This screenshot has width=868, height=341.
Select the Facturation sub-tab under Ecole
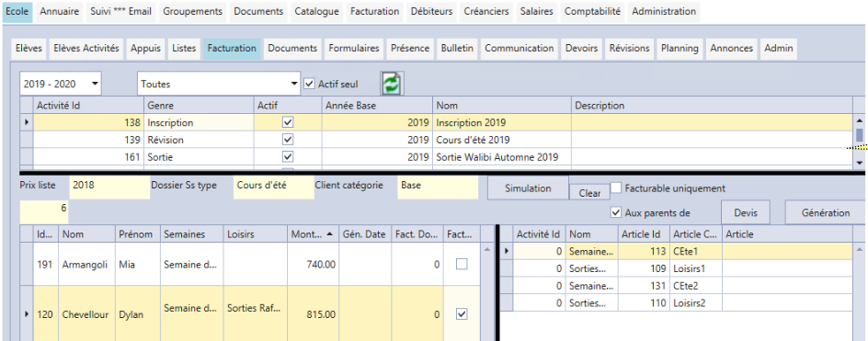point(232,48)
